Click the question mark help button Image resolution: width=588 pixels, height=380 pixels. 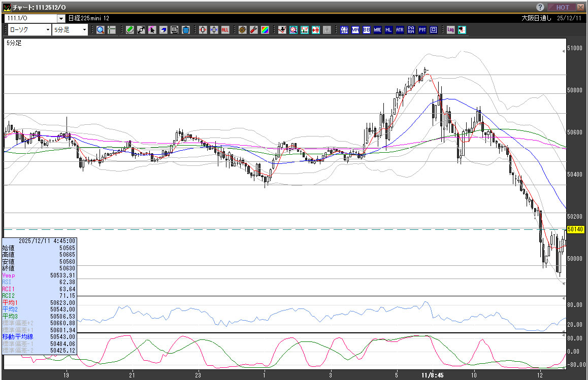coord(540,7)
